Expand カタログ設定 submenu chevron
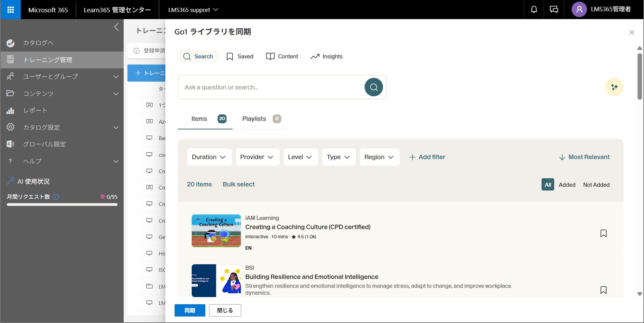 click(x=116, y=127)
